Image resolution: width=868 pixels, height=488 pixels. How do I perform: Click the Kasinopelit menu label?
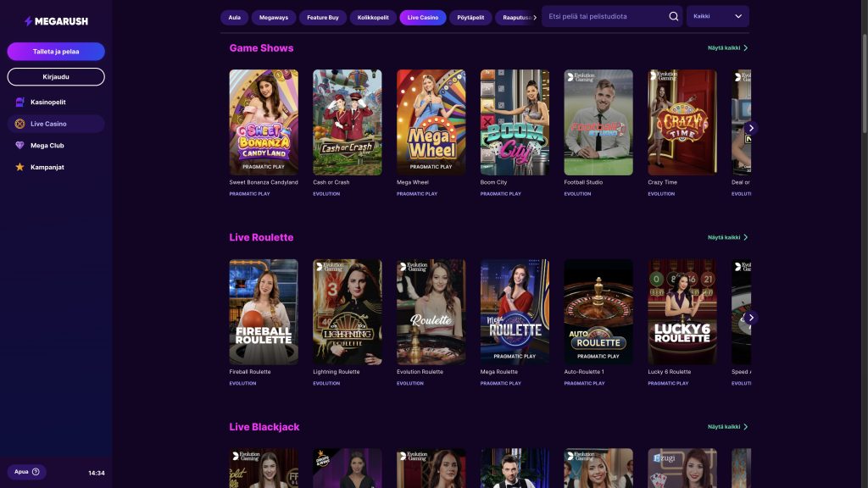point(48,102)
